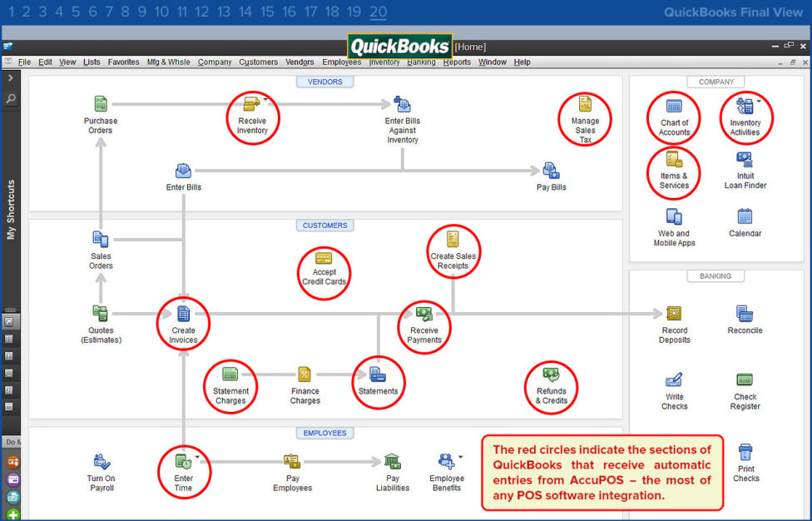The width and height of the screenshot is (812, 521).
Task: Click the VENDORS section button
Action: click(324, 82)
